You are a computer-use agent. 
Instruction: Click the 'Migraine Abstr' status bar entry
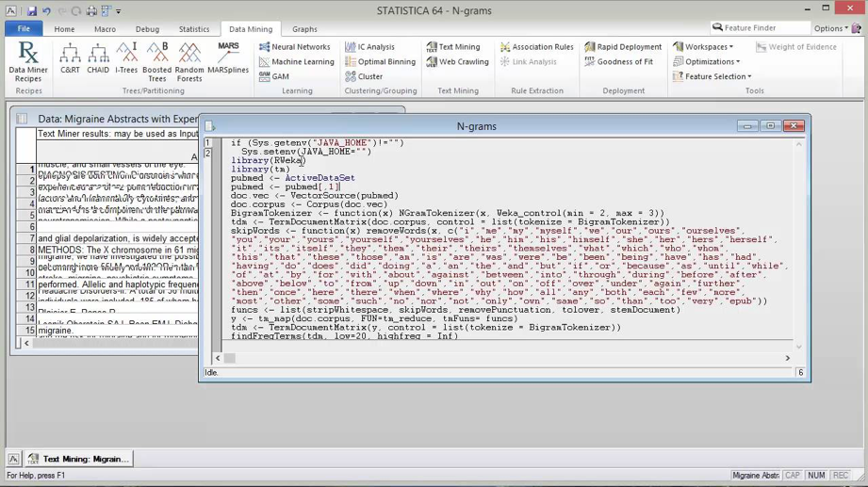tap(755, 476)
